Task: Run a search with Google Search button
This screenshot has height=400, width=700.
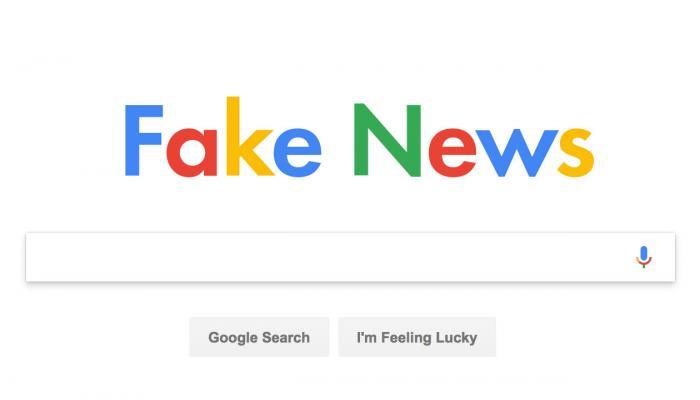Action: pyautogui.click(x=259, y=337)
